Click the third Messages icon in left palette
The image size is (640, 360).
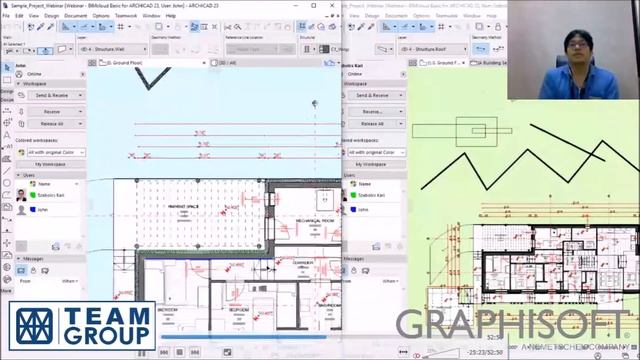[45, 270]
